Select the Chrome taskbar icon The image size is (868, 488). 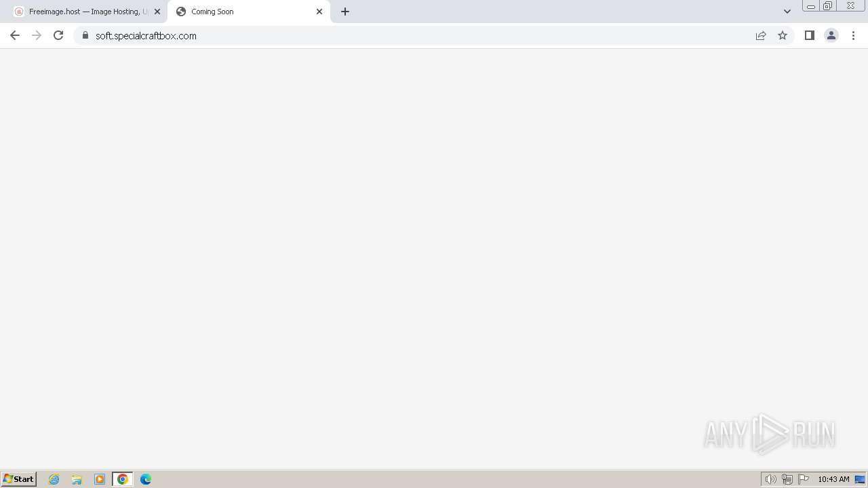pyautogui.click(x=123, y=479)
